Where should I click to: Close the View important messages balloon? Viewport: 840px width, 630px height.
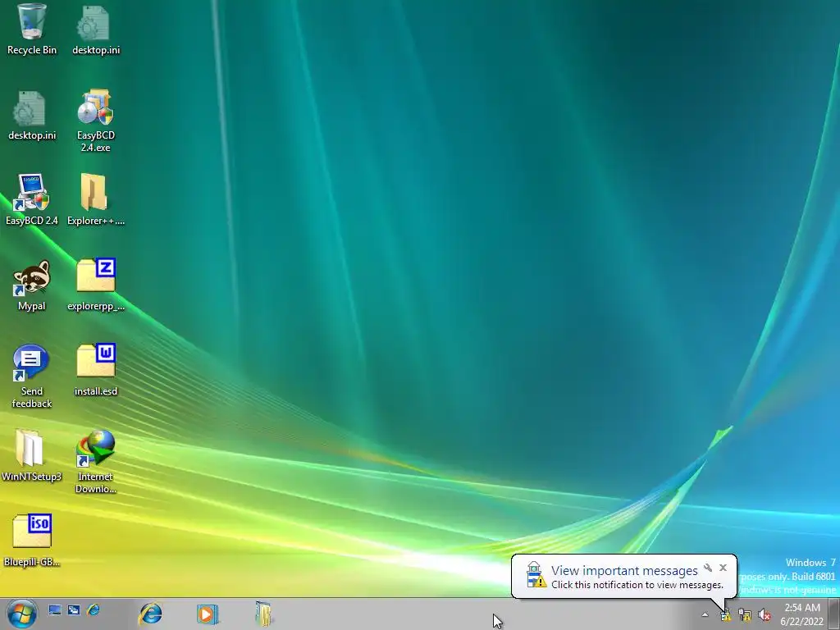(724, 568)
